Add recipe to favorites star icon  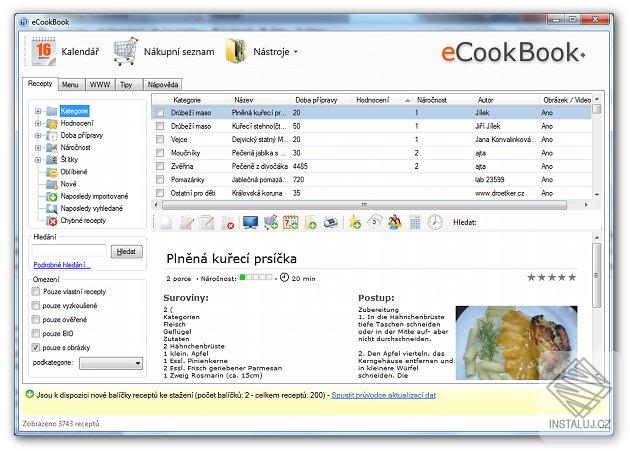(355, 222)
